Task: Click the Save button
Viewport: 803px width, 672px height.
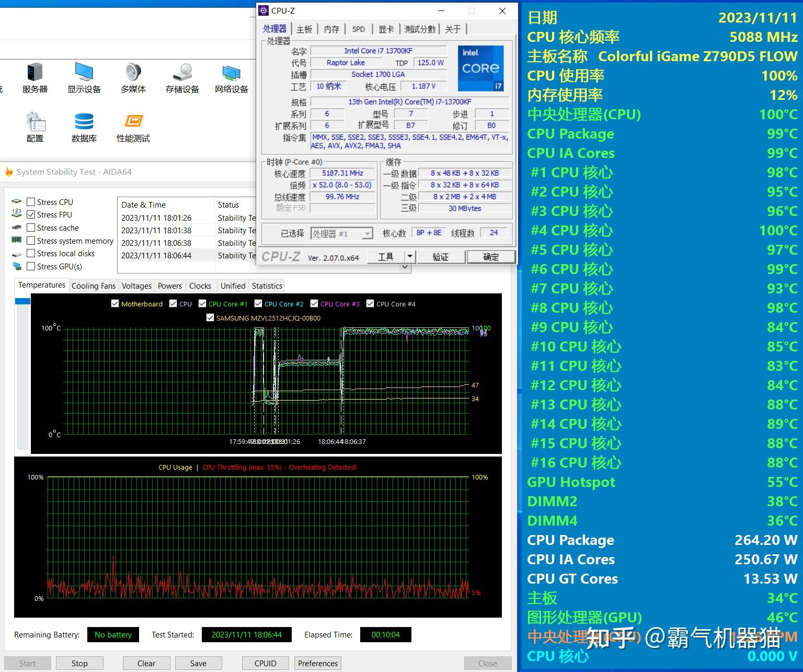Action: (x=198, y=663)
